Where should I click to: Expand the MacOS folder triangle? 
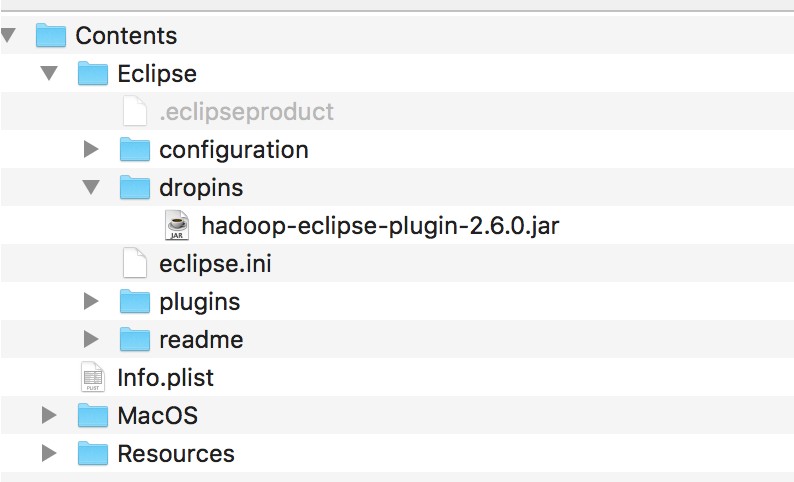click(x=49, y=415)
